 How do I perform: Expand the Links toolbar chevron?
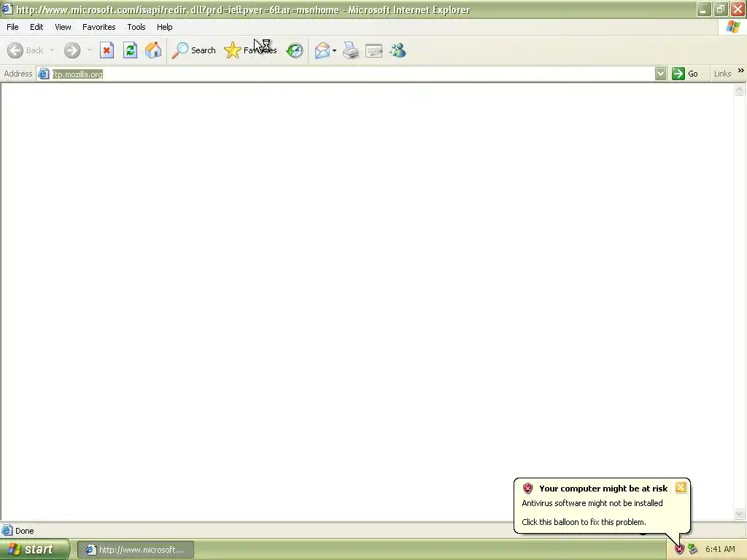(x=741, y=71)
